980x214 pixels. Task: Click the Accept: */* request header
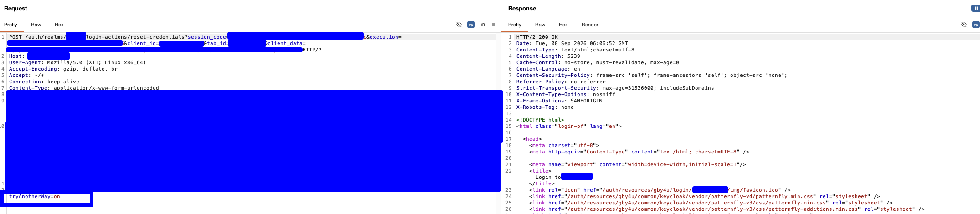tap(26, 75)
